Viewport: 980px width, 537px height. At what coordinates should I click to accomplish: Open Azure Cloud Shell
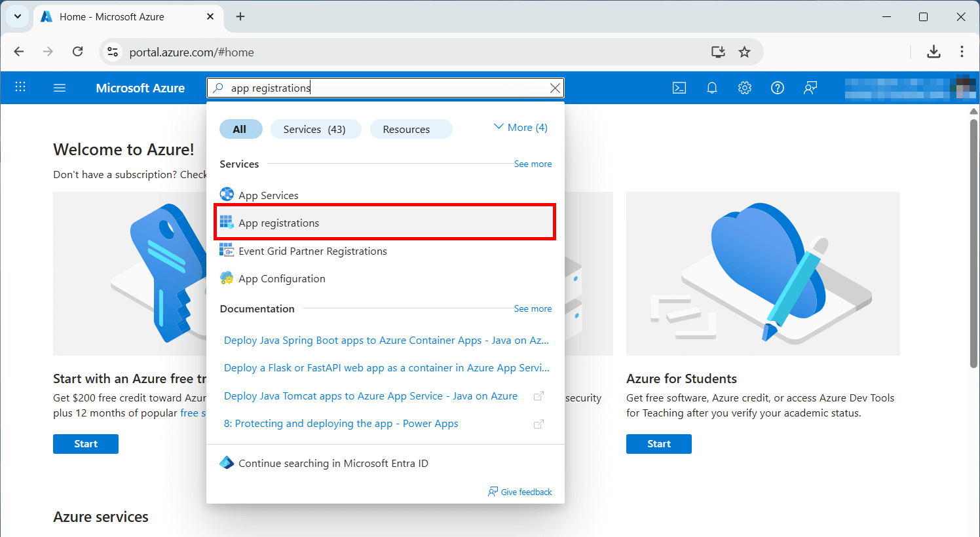point(679,87)
